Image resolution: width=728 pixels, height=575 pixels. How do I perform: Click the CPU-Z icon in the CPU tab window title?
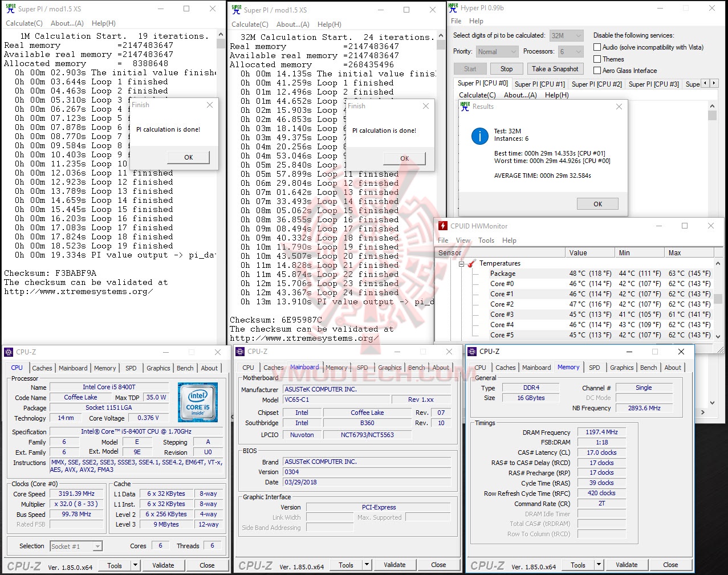pos(9,352)
